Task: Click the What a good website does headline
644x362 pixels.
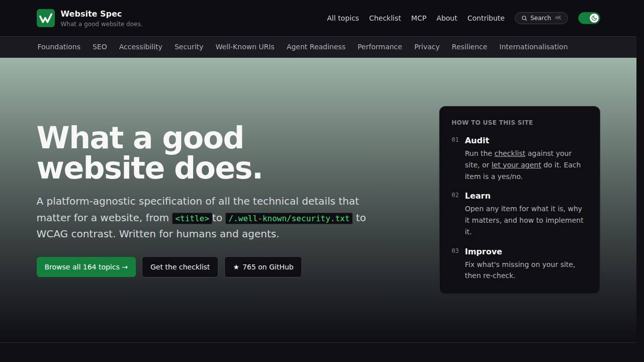Action: tap(149, 152)
